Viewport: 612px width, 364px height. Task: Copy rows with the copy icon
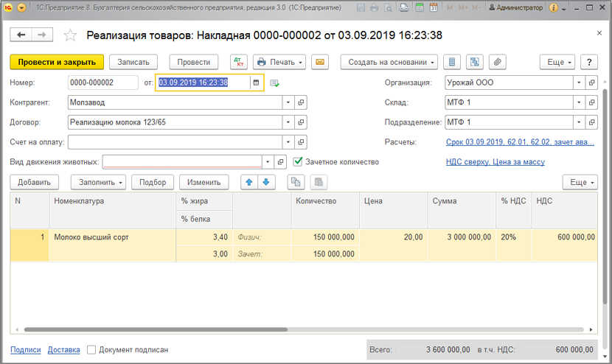click(296, 182)
